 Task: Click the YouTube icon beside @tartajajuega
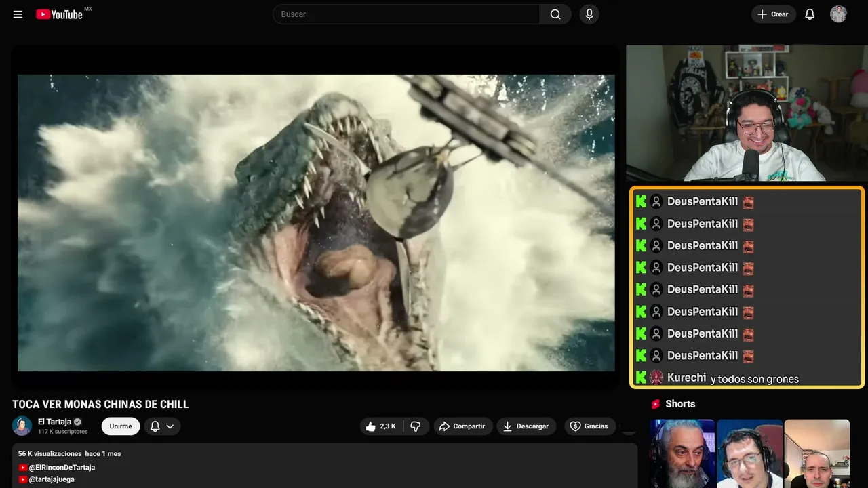[x=23, y=479]
